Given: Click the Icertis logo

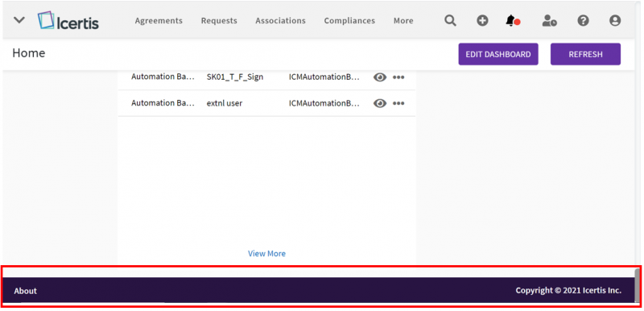Looking at the screenshot, I should (68, 20).
